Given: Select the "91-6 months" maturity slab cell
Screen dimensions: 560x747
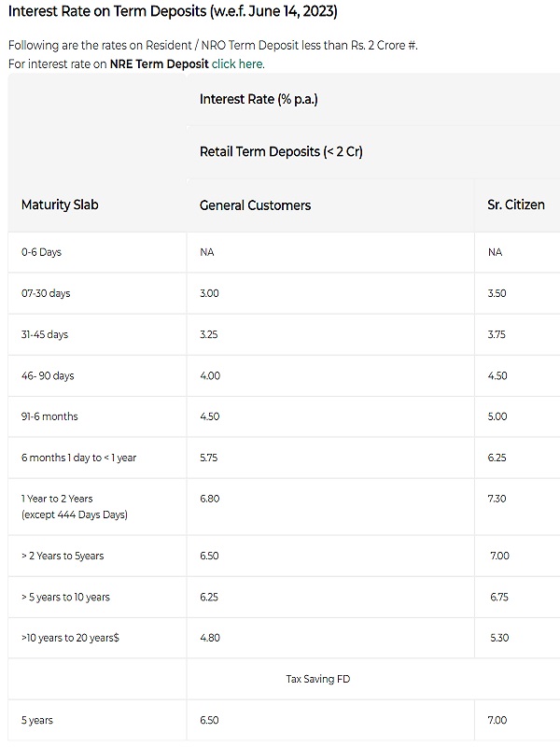Looking at the screenshot, I should click(x=49, y=416).
